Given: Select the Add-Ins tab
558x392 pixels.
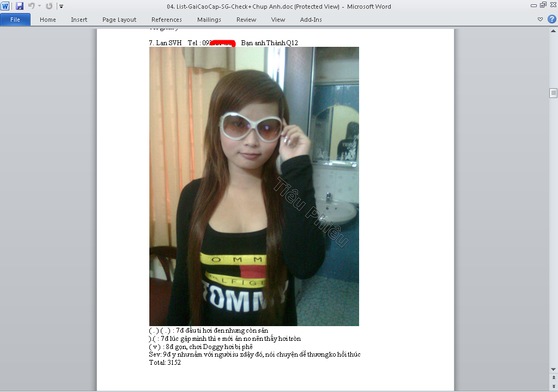Looking at the screenshot, I should 311,20.
